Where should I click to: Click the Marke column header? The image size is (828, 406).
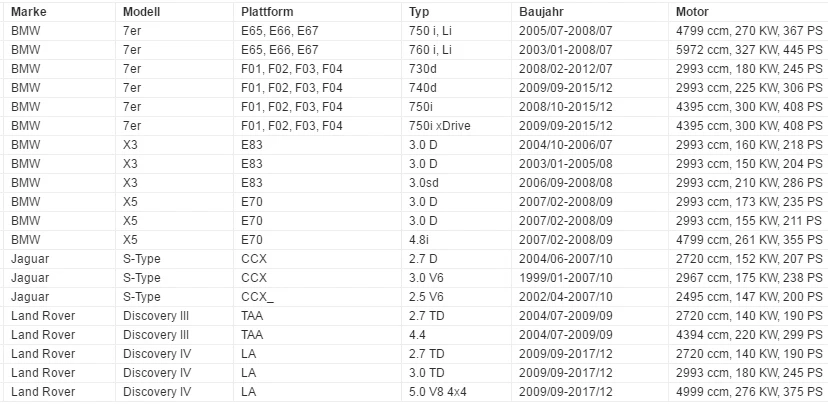[59, 12]
